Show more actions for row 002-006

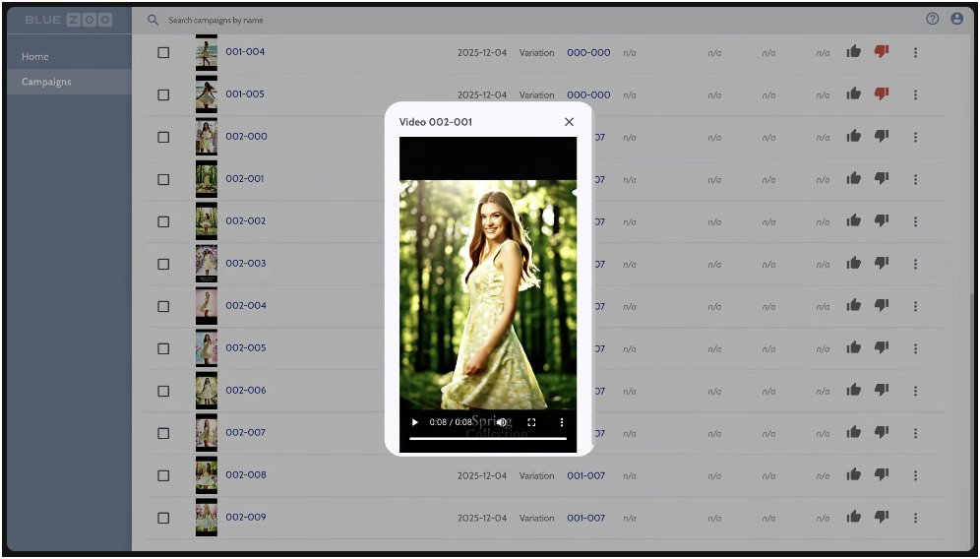(x=915, y=391)
